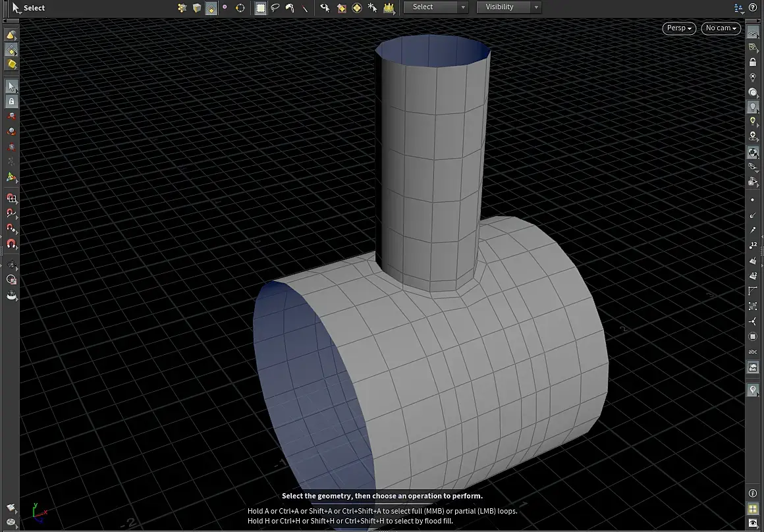Image resolution: width=764 pixels, height=532 pixels.
Task: Open the Persp viewport dropdown
Action: pyautogui.click(x=678, y=28)
